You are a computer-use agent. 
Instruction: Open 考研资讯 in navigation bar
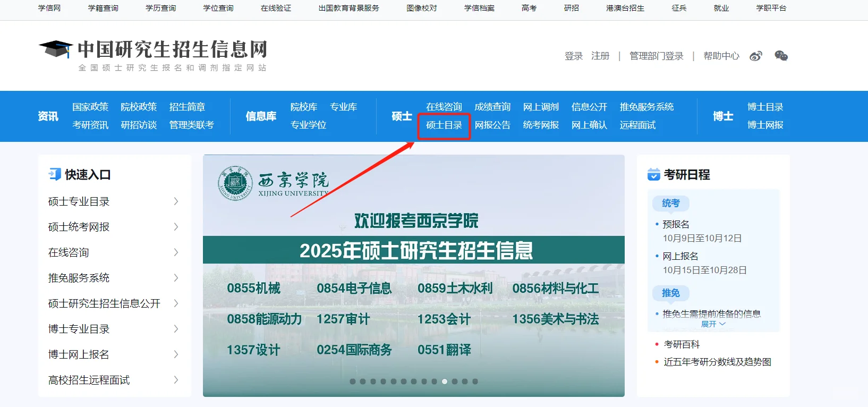(x=90, y=125)
